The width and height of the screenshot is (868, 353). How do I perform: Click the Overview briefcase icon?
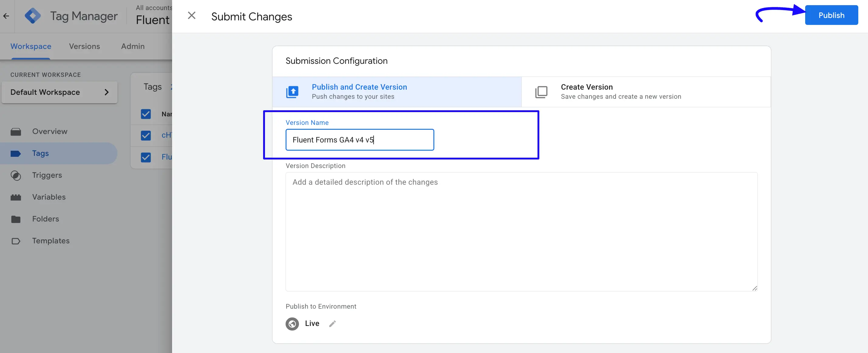15,132
